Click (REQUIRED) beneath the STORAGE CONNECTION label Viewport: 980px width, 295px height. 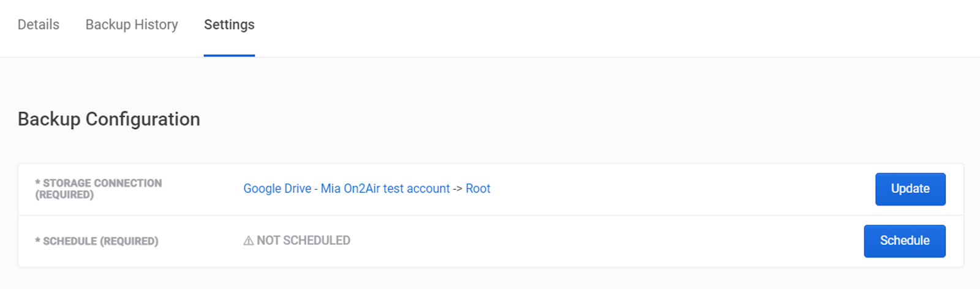click(64, 195)
